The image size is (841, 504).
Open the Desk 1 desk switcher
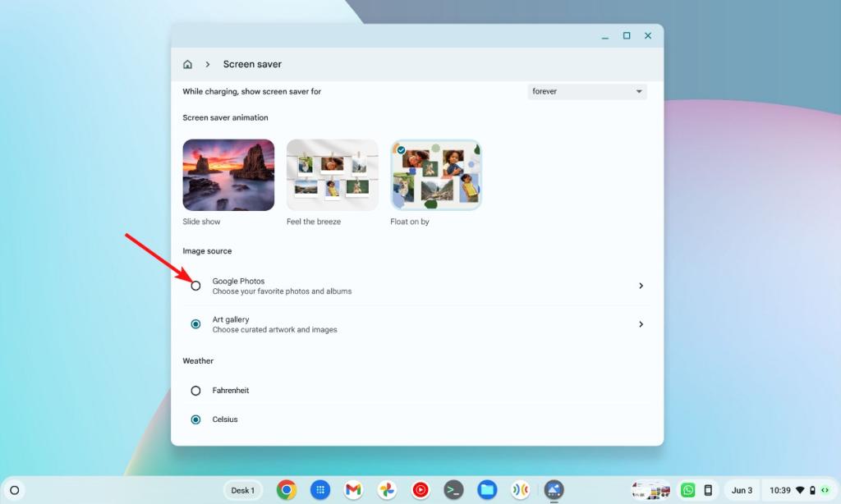[243, 490]
